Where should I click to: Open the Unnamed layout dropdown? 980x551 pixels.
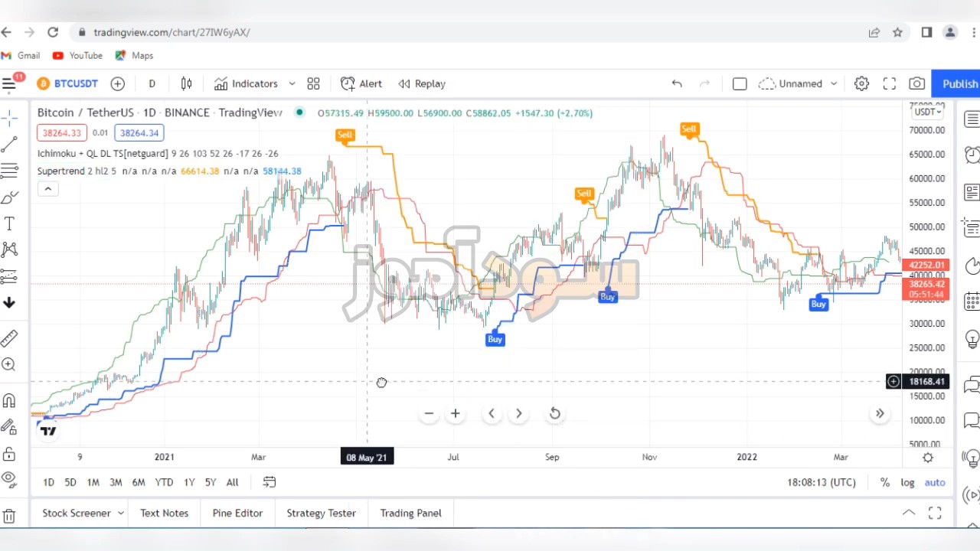[x=799, y=83]
